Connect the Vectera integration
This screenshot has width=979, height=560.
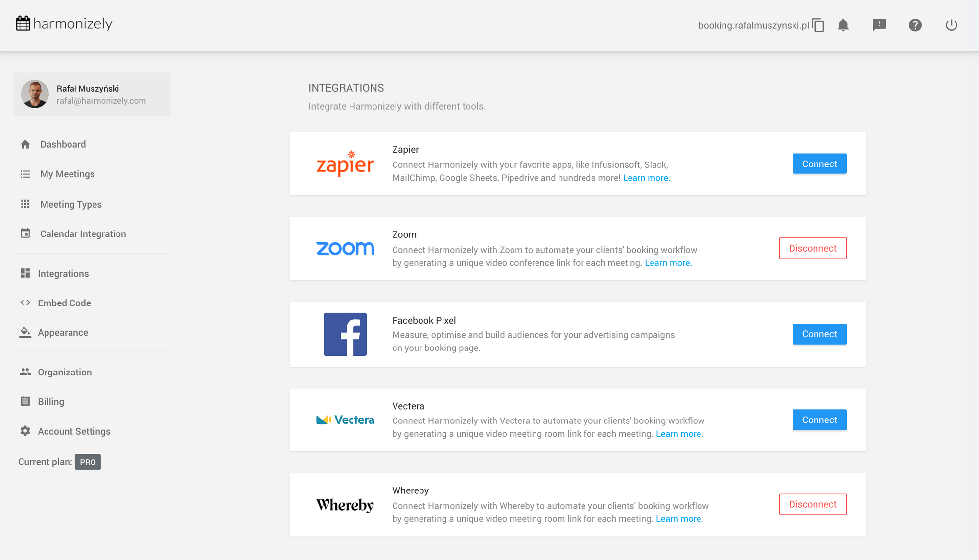819,420
